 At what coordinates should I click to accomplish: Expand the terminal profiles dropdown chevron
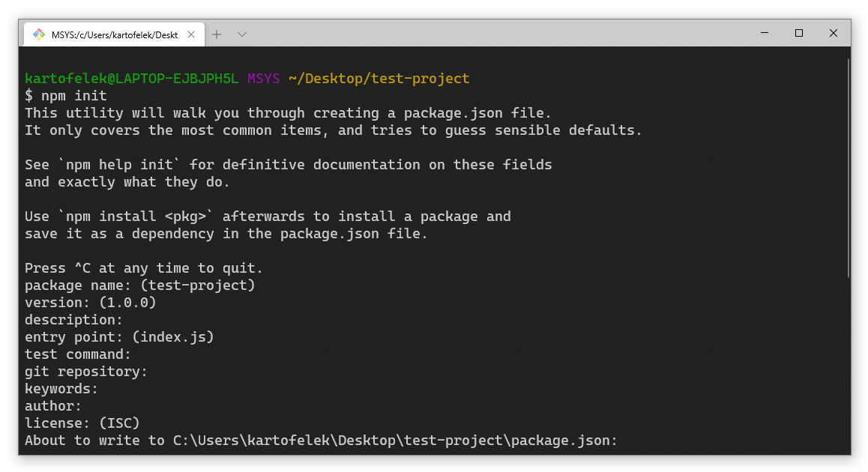[x=241, y=34]
